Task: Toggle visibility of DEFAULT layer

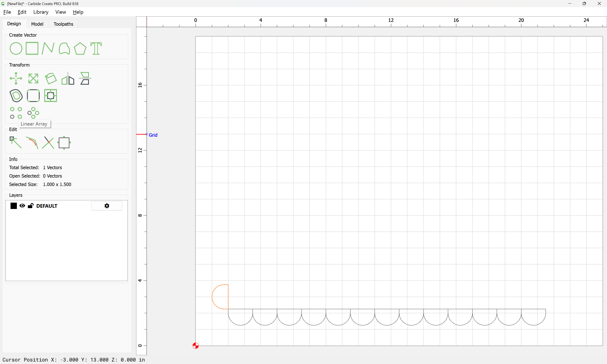Action: 22,206
